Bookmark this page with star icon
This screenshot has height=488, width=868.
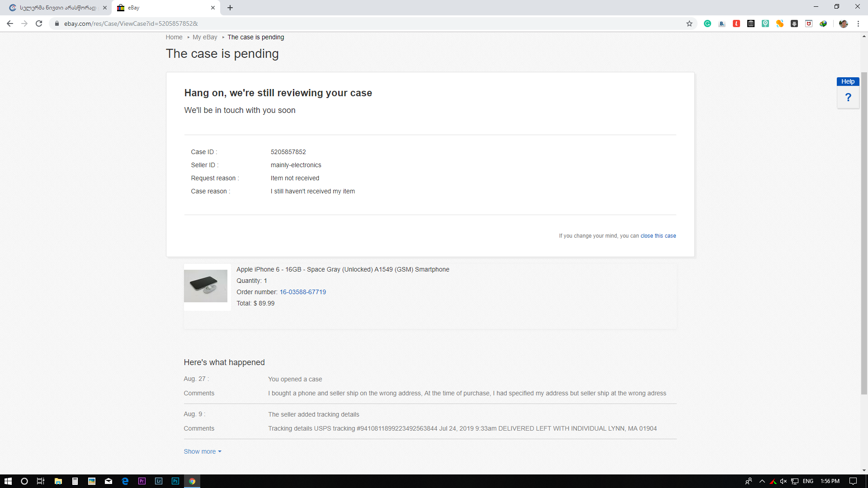pyautogui.click(x=689, y=23)
